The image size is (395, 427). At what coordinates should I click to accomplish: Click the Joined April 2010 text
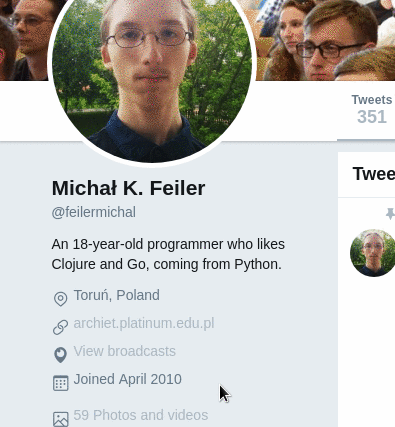127,379
